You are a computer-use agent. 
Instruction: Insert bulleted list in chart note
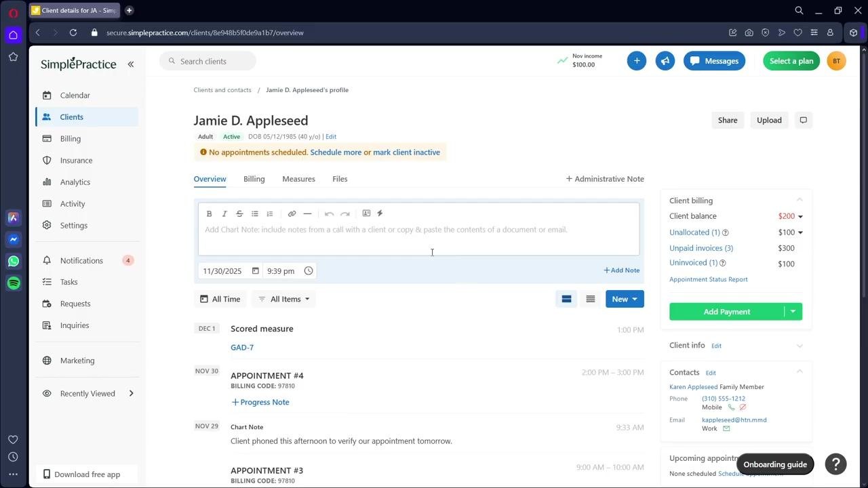tap(255, 213)
